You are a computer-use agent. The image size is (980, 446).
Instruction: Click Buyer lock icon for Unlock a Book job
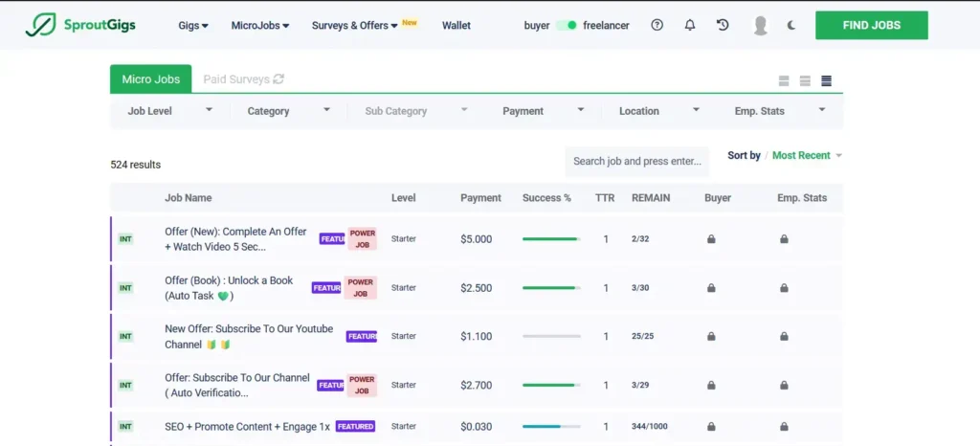711,288
